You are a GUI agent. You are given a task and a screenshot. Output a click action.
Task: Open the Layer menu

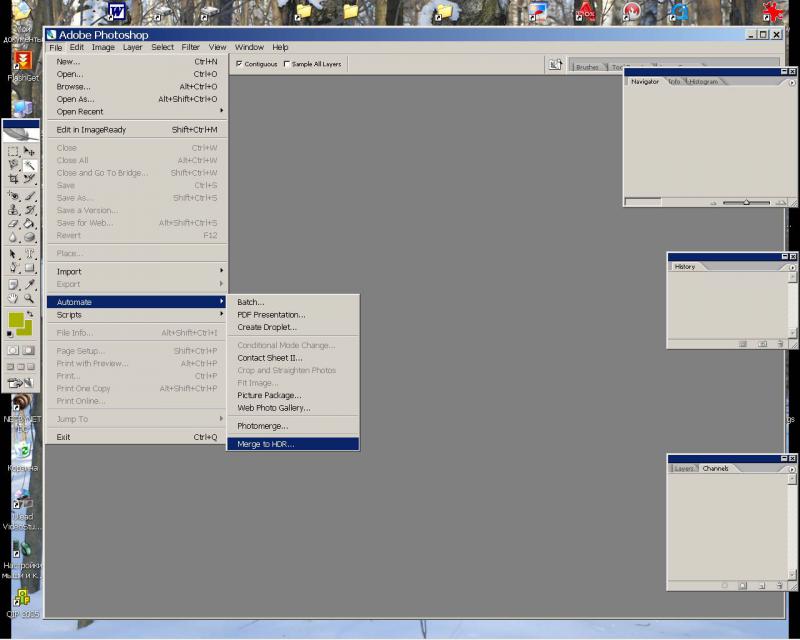coord(132,47)
